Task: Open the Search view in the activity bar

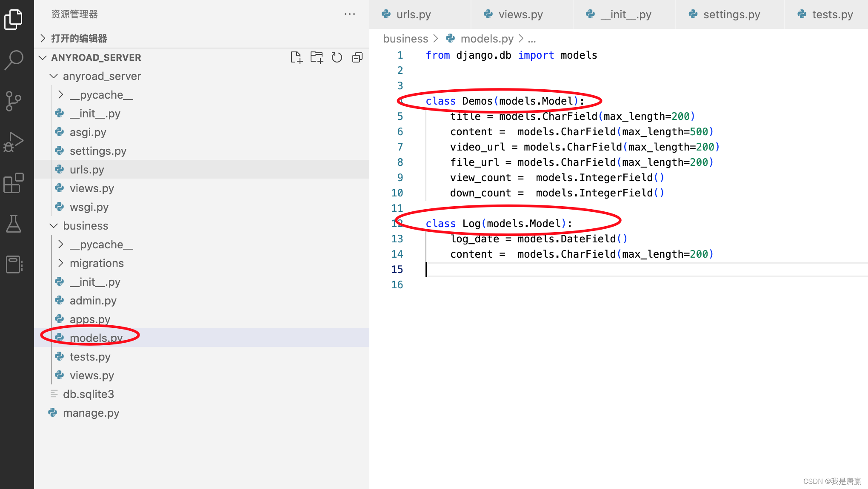Action: click(14, 60)
